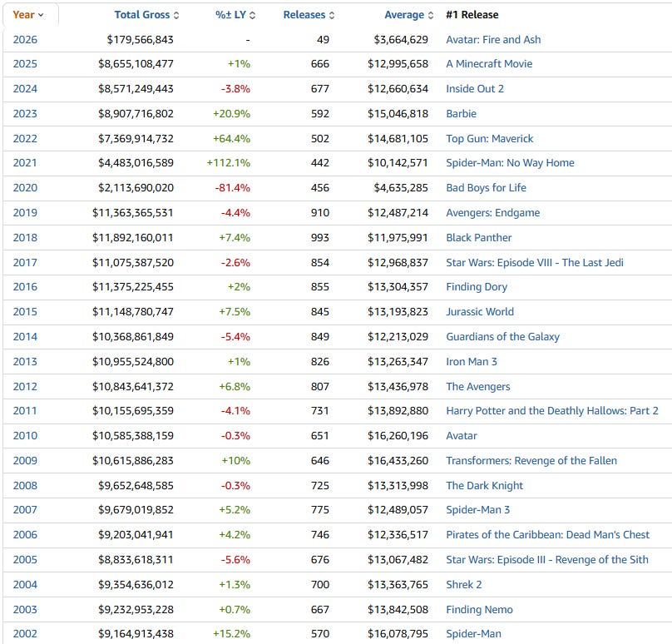
Task: Open the 2002 year link
Action: (25, 634)
